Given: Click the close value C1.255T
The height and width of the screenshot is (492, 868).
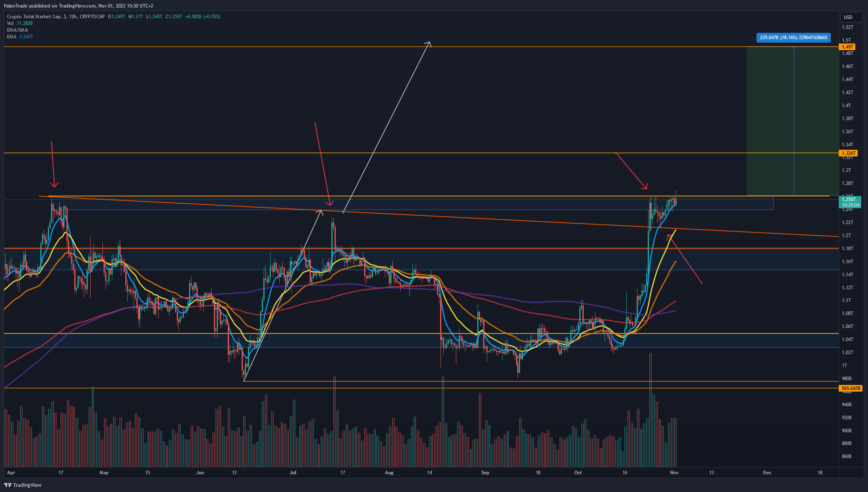Looking at the screenshot, I should point(174,17).
